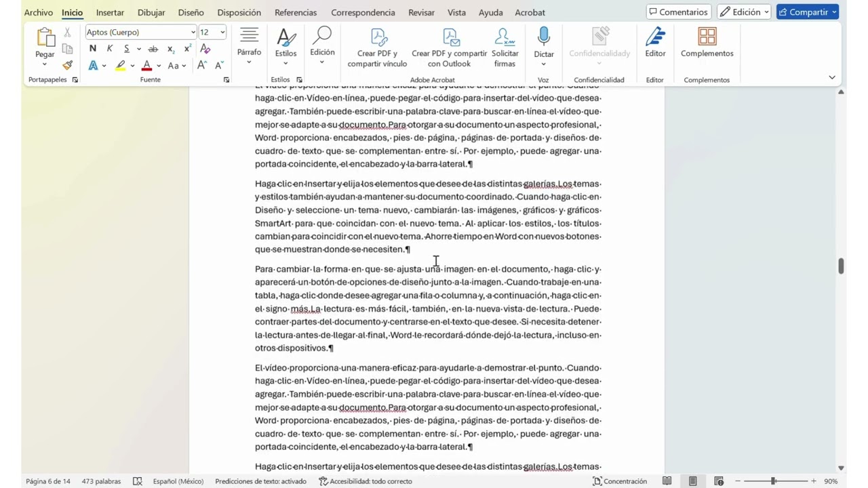Screen dimensions: 868x488
Task: Start Dictar with the microphone icon
Action: (x=543, y=37)
